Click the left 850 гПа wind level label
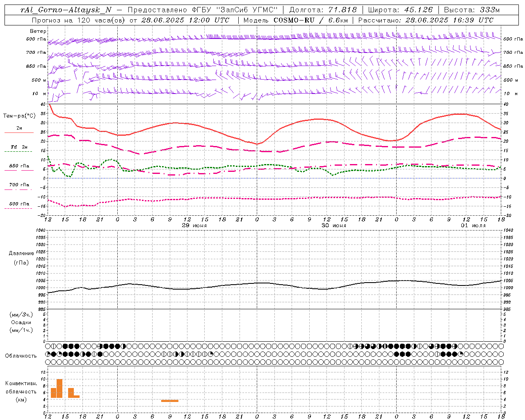This screenshot has width=525, height=420. tap(36, 66)
